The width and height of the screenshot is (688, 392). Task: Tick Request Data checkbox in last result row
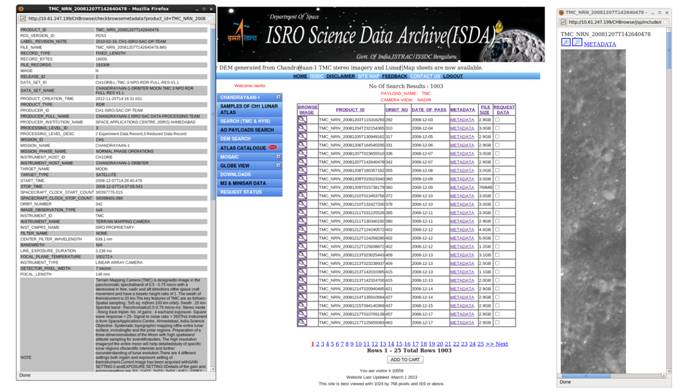pos(497,322)
